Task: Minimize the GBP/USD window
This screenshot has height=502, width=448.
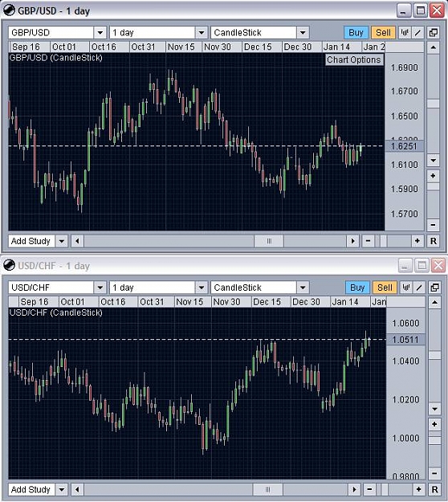Action: [404, 10]
